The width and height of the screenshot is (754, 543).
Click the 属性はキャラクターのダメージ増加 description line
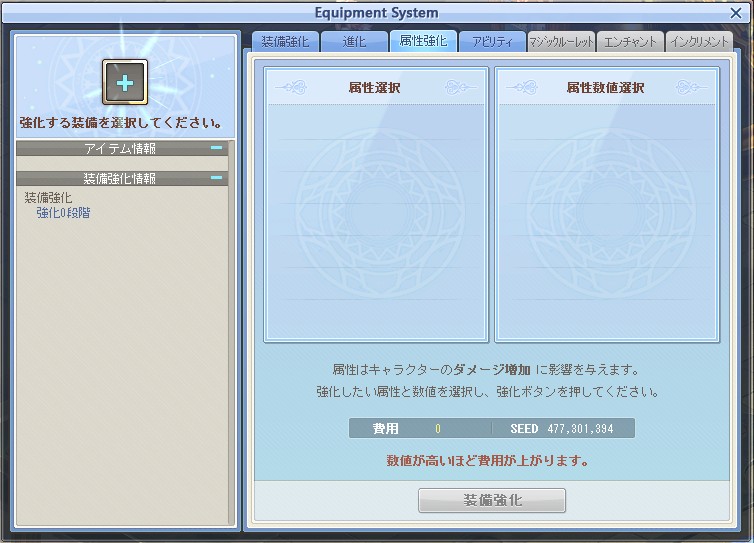pos(486,369)
